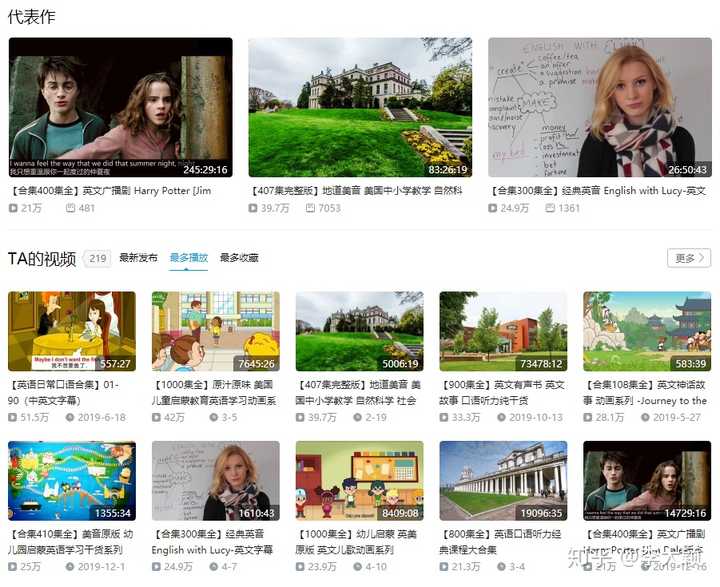Screen dimensions: 720x587
Task: Click clock icon beside date 2019-5-27
Action: pos(645,418)
